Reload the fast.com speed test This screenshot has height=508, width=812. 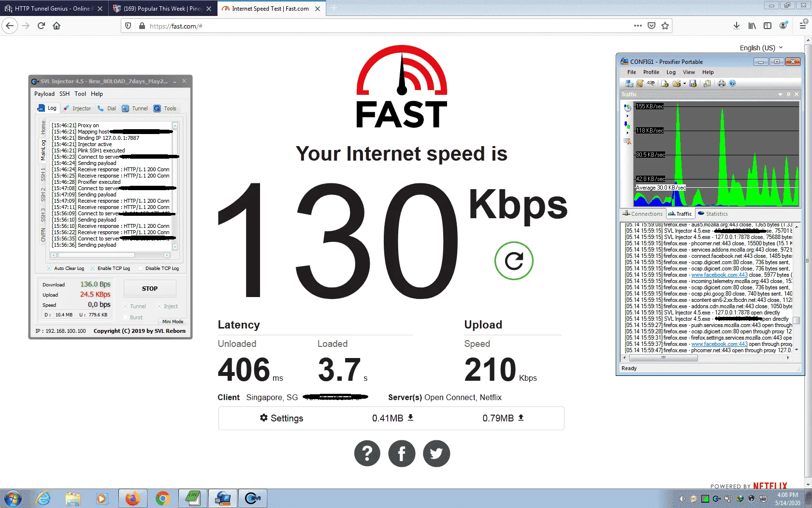point(514,261)
